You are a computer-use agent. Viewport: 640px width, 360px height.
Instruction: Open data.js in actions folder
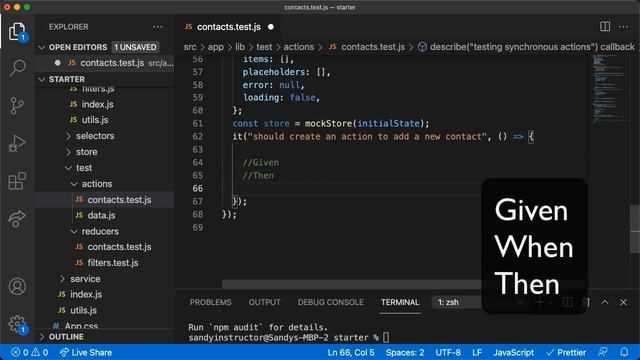(101, 215)
